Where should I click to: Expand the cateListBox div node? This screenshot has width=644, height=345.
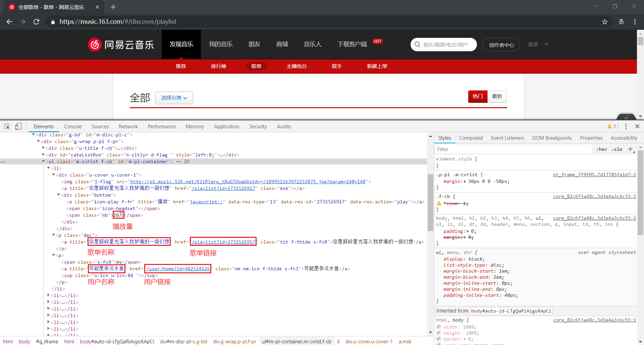[43, 154]
